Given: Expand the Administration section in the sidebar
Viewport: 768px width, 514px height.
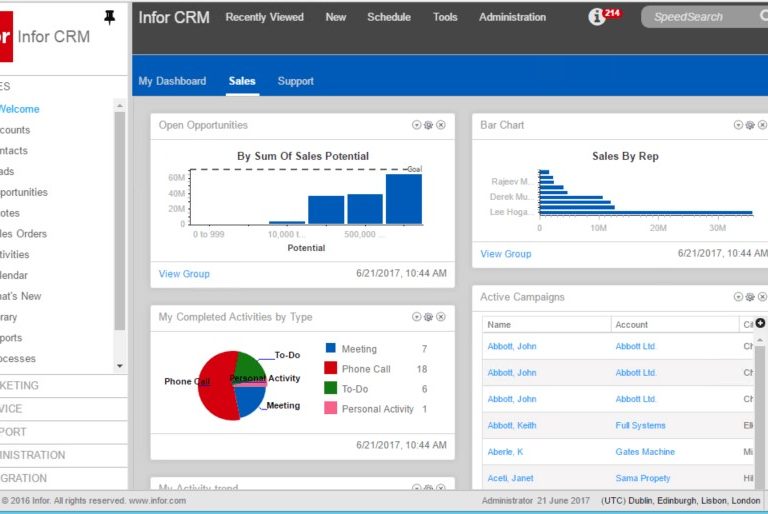Looking at the screenshot, I should pyautogui.click(x=64, y=455).
